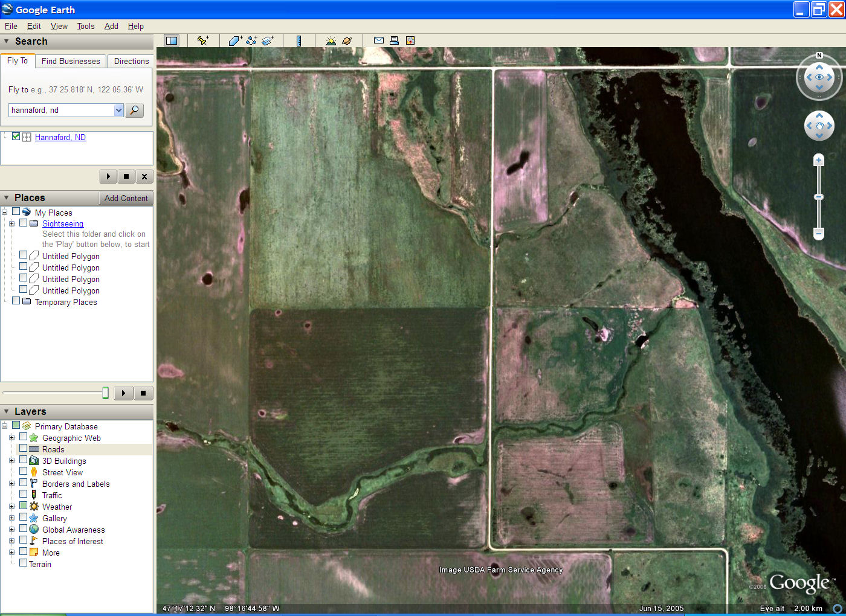Click the Email envelope icon
This screenshot has height=616, width=846.
pos(379,40)
